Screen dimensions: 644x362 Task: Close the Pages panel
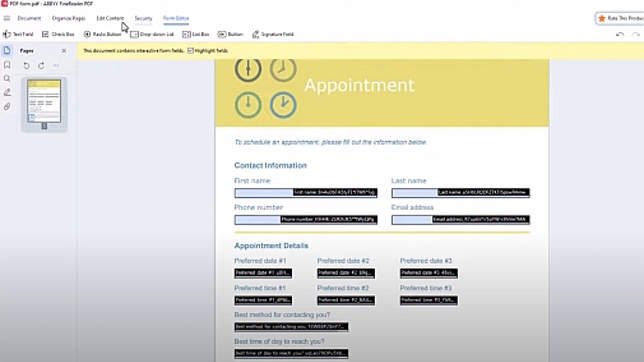tap(64, 51)
